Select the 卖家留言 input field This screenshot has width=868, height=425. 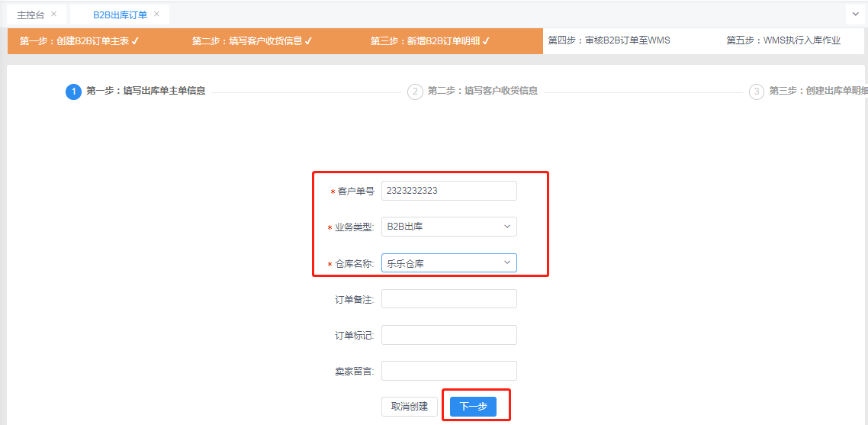click(x=449, y=371)
